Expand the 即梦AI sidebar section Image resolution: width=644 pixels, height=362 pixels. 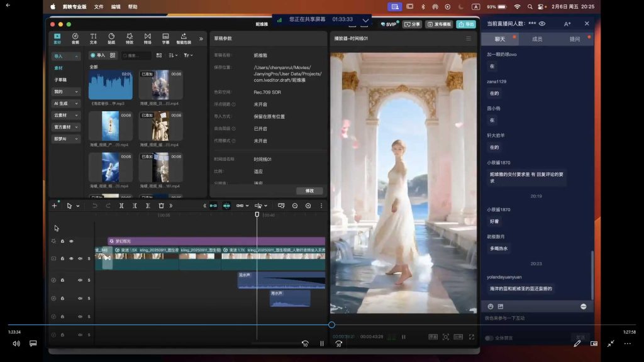(x=65, y=139)
